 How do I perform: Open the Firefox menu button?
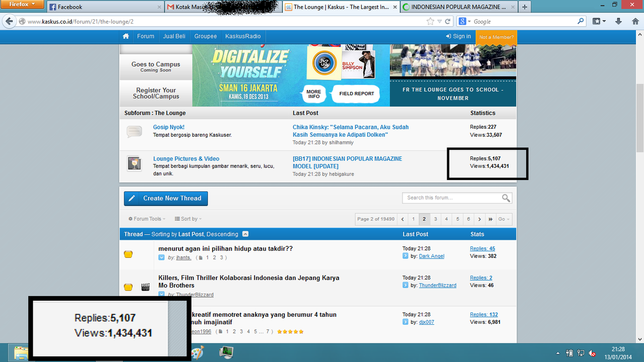coord(23,5)
